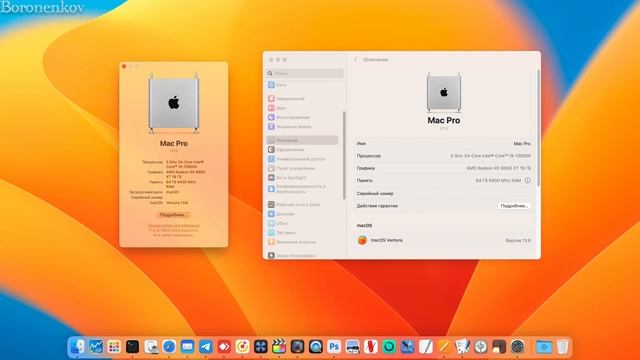Open Photoshop from the Dock
This screenshot has width=640, height=360.
tap(334, 347)
